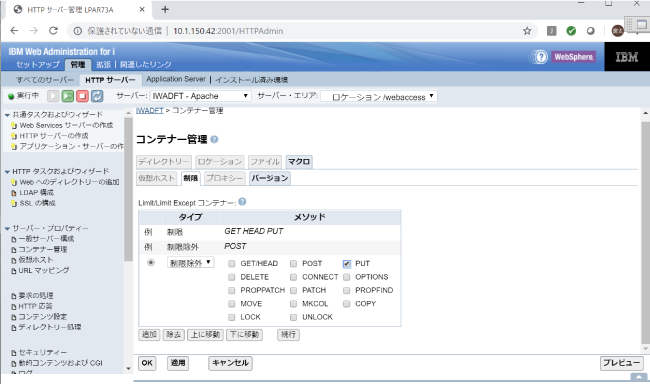Click the blue restart server icon

tap(97, 96)
